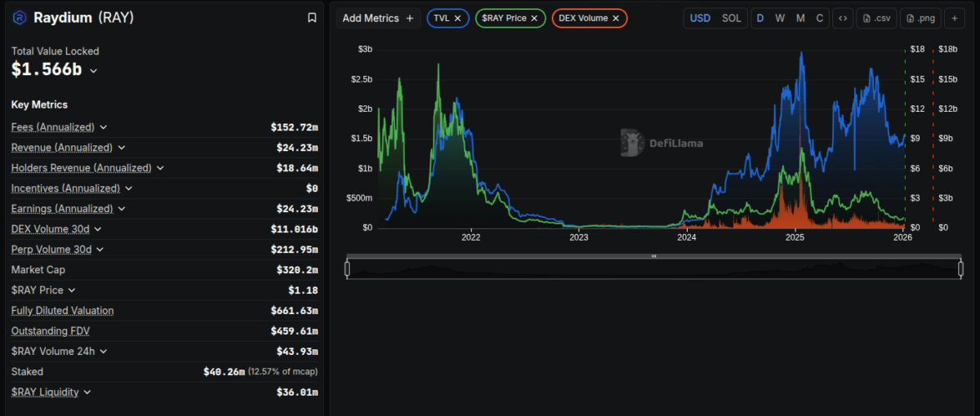Viewport: 980px width, 416px height.
Task: Expand the Total Value Locked breakdown chevron
Action: coord(93,71)
